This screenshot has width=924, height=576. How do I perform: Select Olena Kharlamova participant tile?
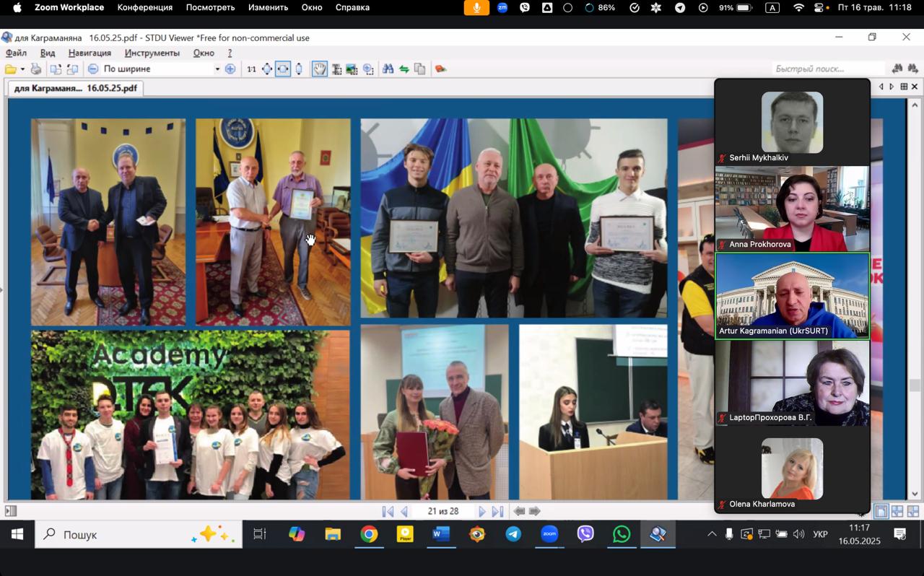click(x=792, y=469)
